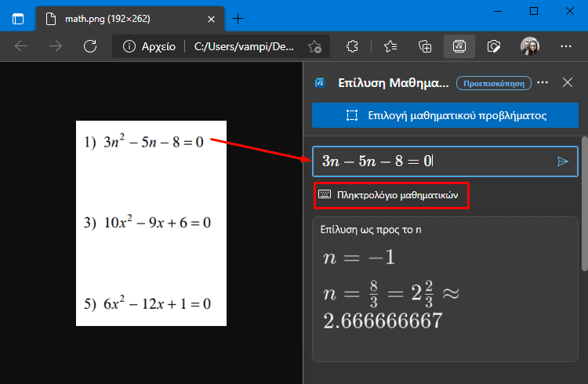The width and height of the screenshot is (588, 384).
Task: Click the Math Solver panel scrollbar
Action: click(x=584, y=204)
